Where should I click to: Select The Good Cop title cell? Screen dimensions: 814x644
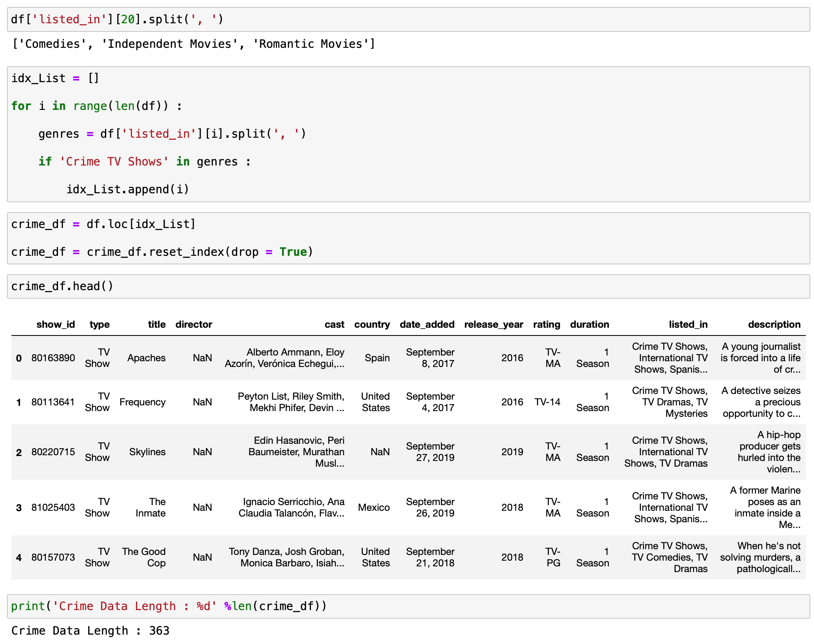pyautogui.click(x=144, y=557)
